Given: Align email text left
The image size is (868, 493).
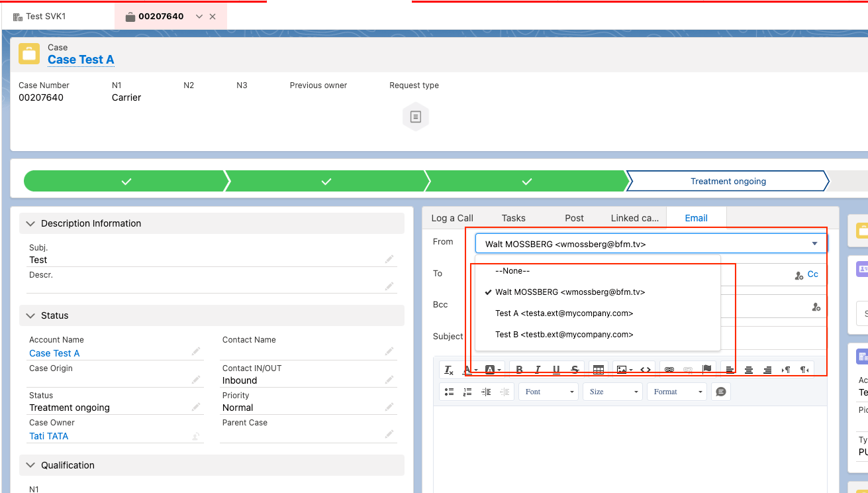Looking at the screenshot, I should click(x=730, y=370).
